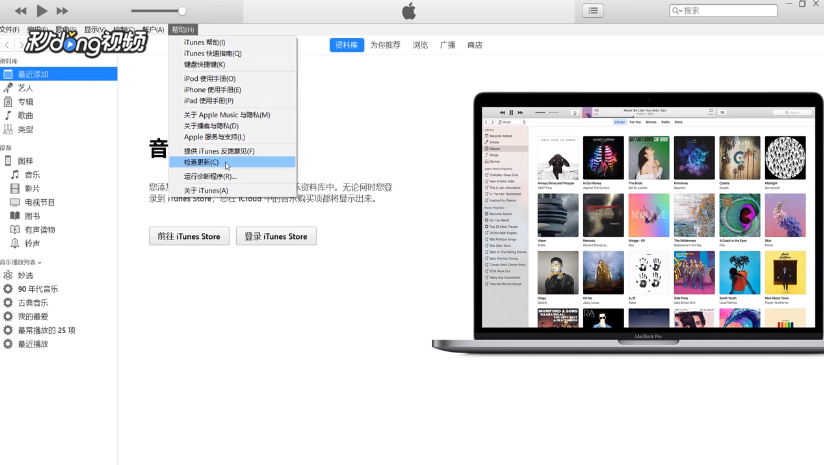Open the 帐户(A) menu
The width and height of the screenshot is (824, 465).
153,29
